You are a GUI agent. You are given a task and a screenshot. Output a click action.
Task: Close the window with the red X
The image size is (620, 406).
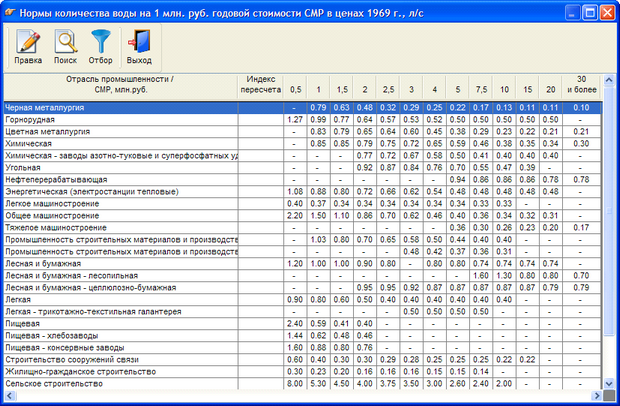[x=607, y=13]
